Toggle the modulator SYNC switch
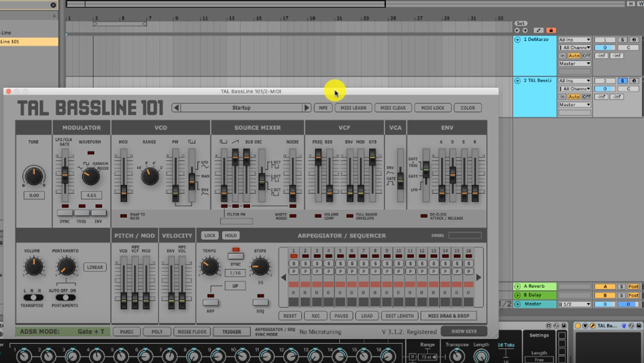The width and height of the screenshot is (644, 363). pos(65,213)
